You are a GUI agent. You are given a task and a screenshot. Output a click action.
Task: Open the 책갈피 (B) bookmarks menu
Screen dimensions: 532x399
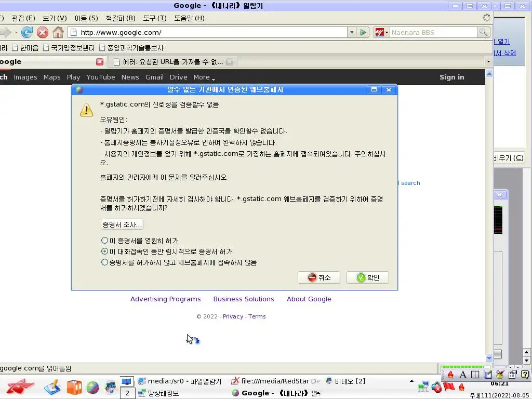[121, 18]
